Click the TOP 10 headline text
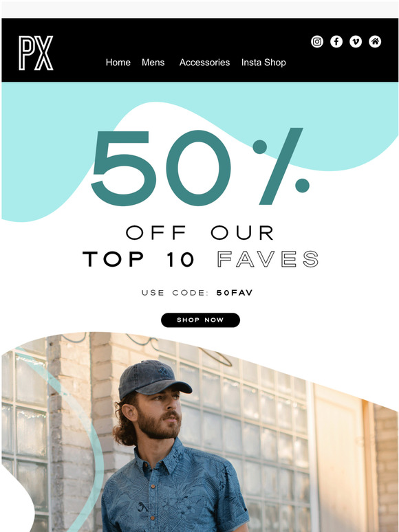 pyautogui.click(x=138, y=259)
